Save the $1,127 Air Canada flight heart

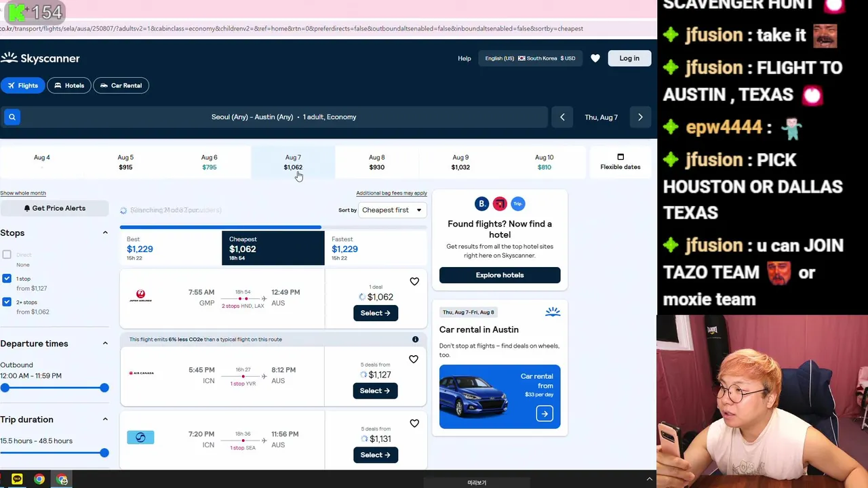[414, 359]
